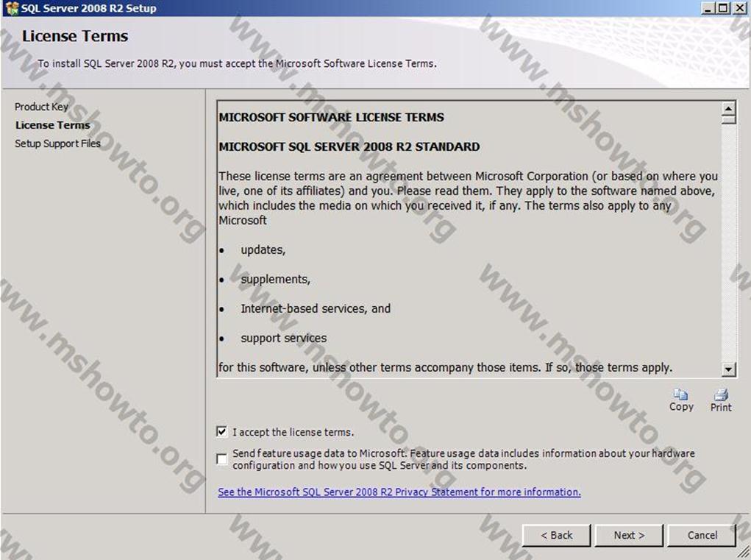The height and width of the screenshot is (560, 751).
Task: Click the 'Internet-based services, and' bullet item
Action: coord(316,308)
